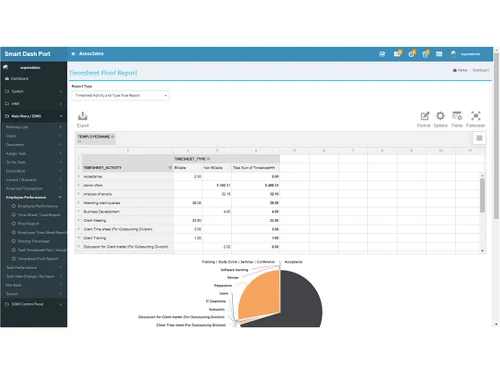Screen dimensions: 500x375
Task: Open the Search menu item
Action: [33, 294]
